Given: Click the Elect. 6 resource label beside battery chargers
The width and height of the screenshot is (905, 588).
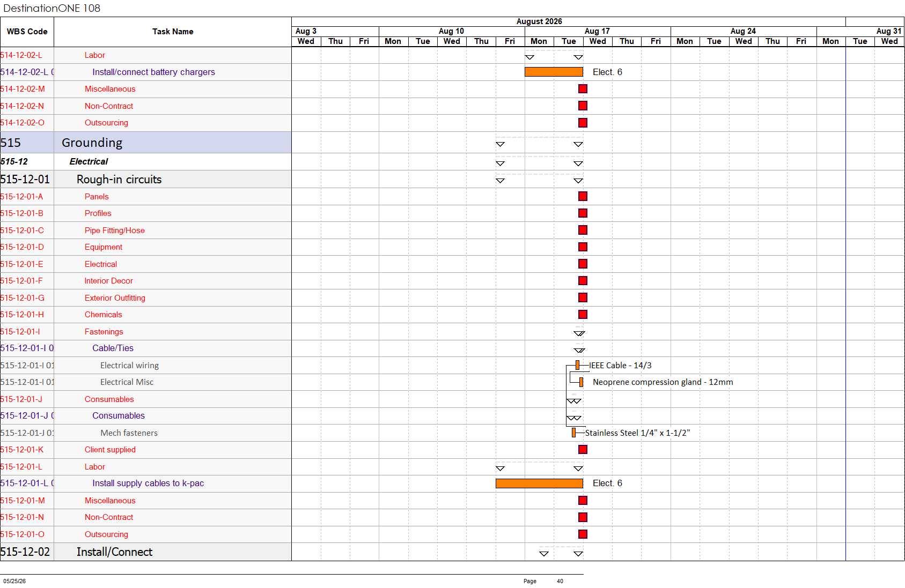Looking at the screenshot, I should [x=607, y=72].
